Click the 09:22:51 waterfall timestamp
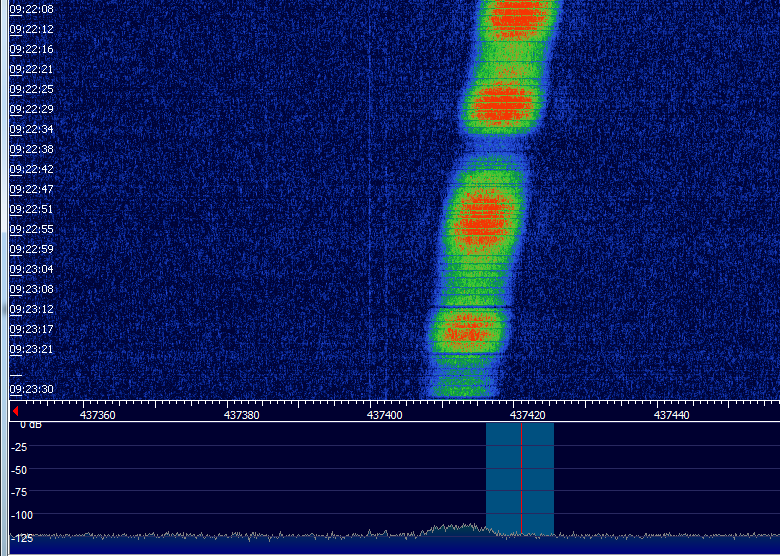Image resolution: width=780 pixels, height=556 pixels. (31, 209)
